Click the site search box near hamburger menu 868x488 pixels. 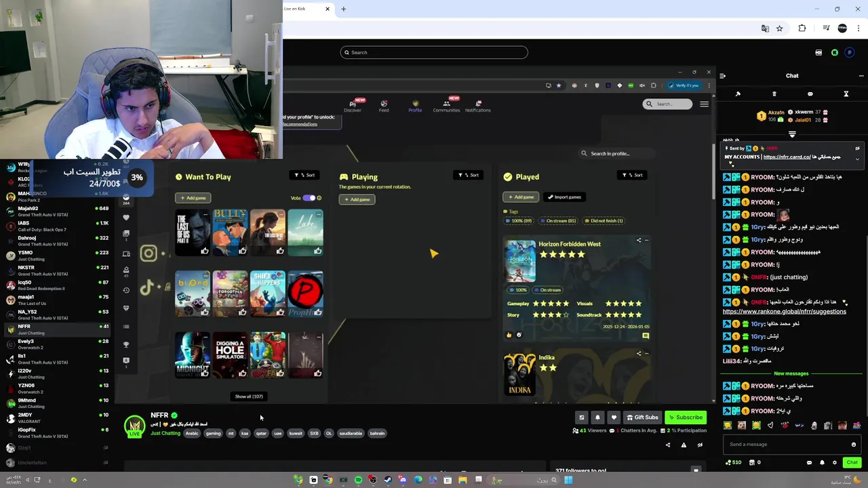click(x=668, y=104)
